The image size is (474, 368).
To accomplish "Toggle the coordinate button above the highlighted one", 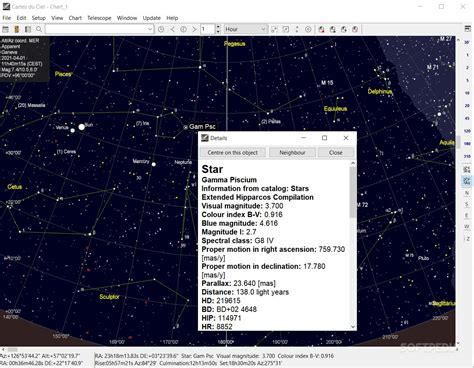I will [467, 169].
